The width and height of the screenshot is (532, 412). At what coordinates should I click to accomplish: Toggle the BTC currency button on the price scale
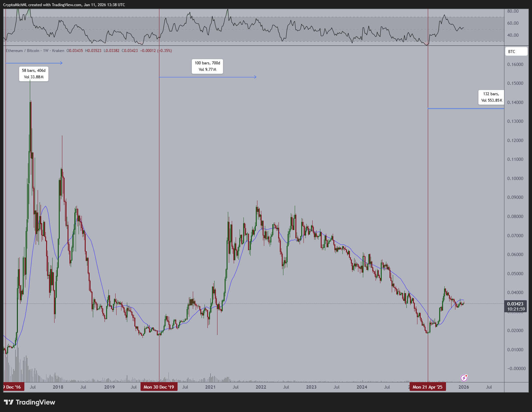point(516,51)
